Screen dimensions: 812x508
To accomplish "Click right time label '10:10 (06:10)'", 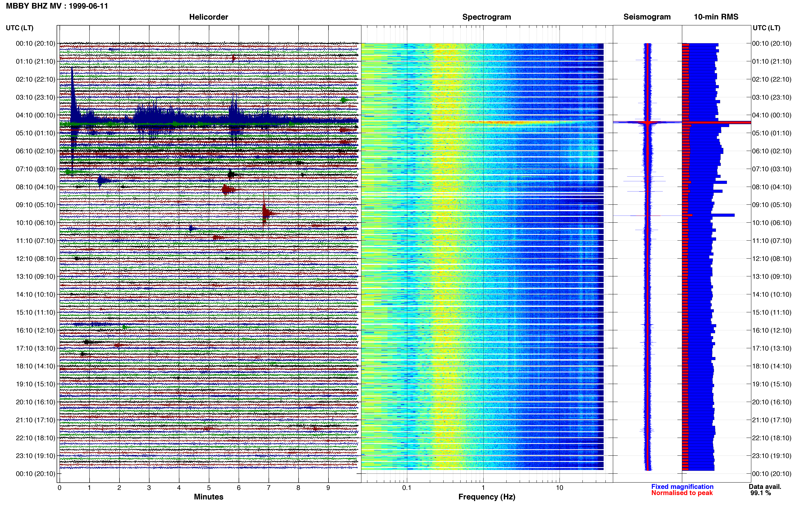I will point(772,222).
